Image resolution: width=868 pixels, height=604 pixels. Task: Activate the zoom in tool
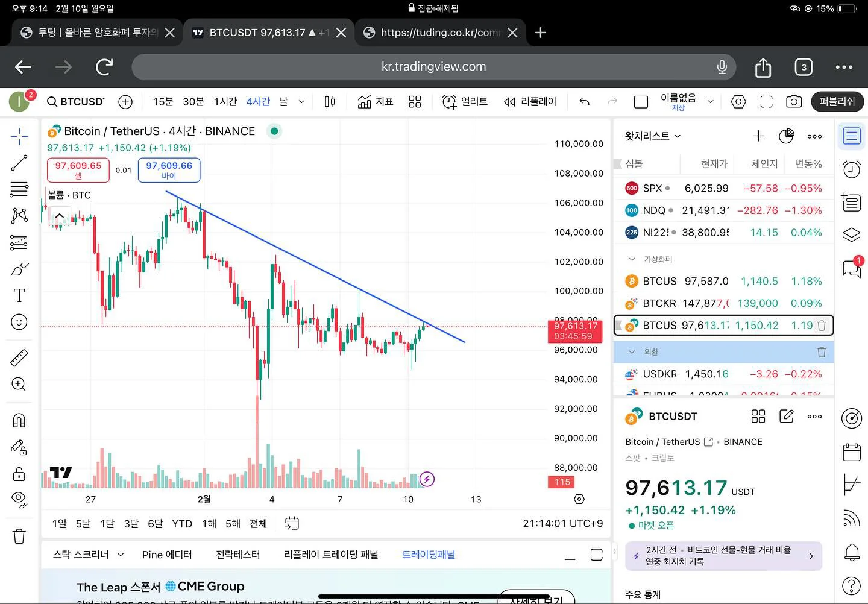pyautogui.click(x=19, y=384)
